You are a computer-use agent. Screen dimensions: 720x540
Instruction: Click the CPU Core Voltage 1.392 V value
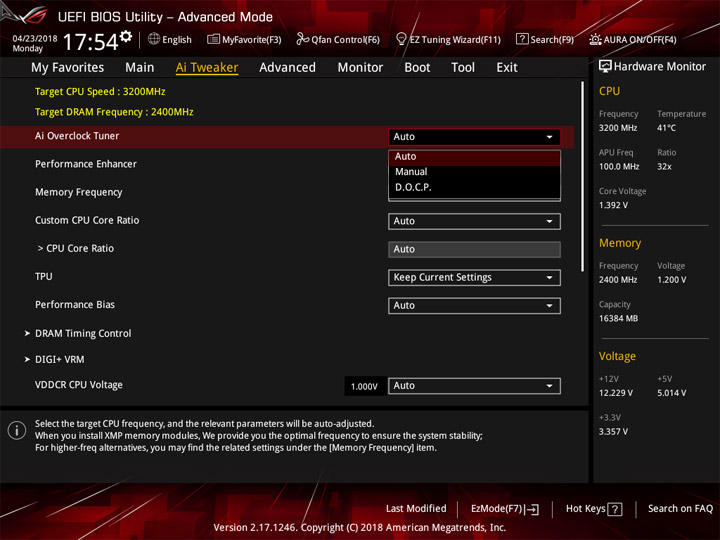click(x=613, y=205)
